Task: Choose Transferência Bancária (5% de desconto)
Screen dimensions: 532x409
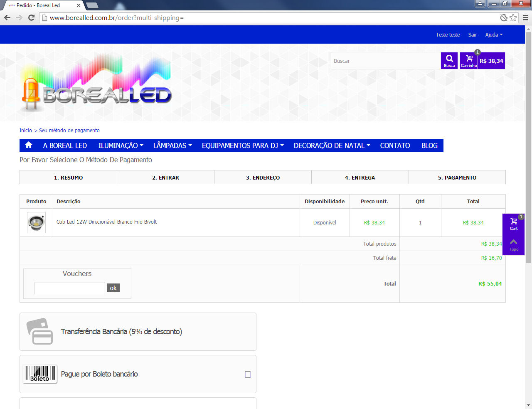Action: coord(138,332)
